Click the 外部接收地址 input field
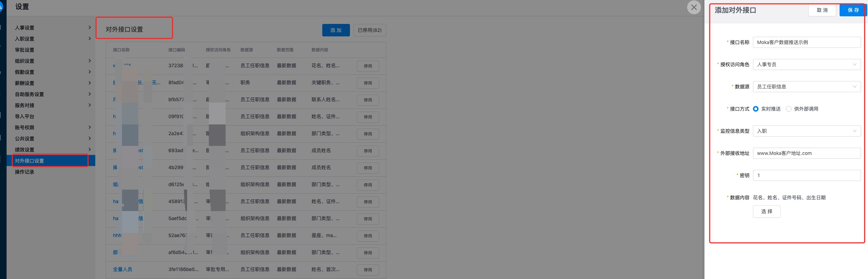Viewport: 868px width, 279px height. [807, 153]
